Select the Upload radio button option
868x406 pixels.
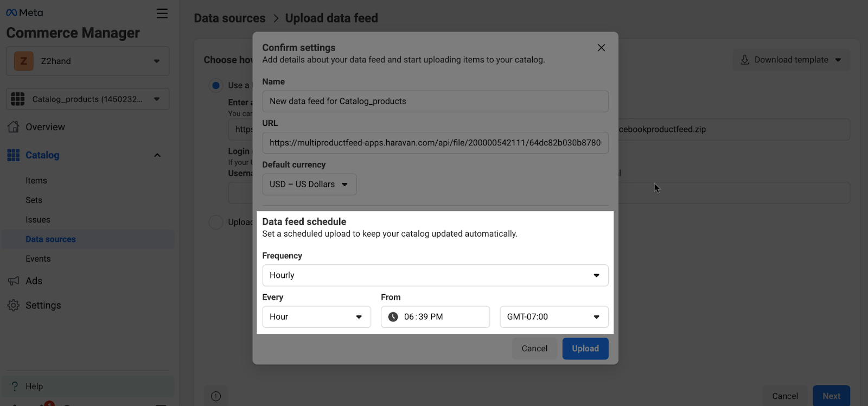coord(216,222)
